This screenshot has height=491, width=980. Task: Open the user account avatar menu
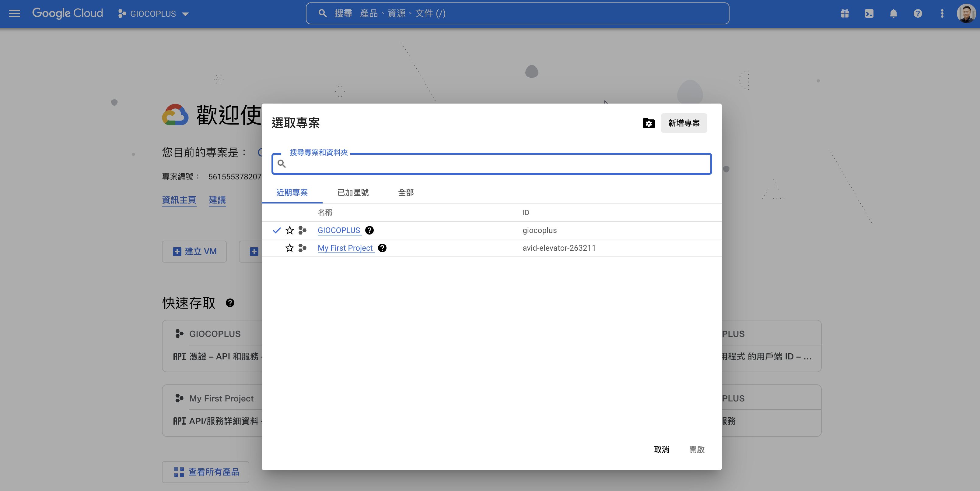(966, 14)
